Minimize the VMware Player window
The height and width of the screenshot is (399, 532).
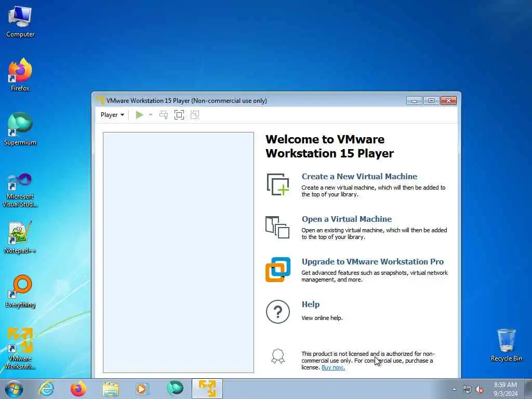click(x=414, y=101)
